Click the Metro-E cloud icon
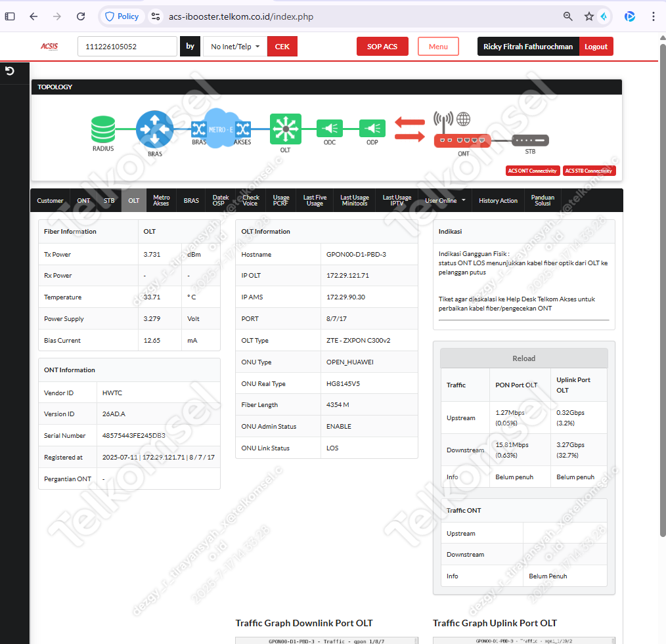 (221, 128)
